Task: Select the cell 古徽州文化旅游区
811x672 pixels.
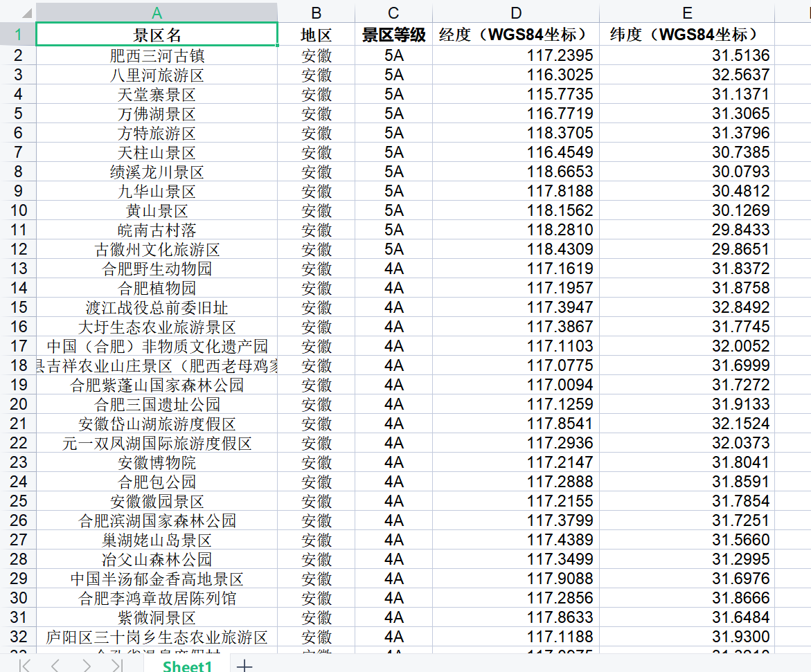Action: [x=157, y=249]
